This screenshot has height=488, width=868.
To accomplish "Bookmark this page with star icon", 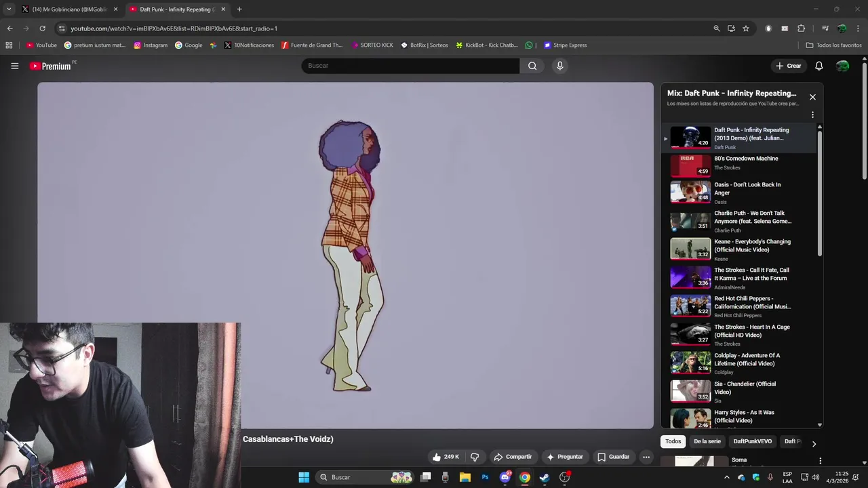I will point(746,28).
